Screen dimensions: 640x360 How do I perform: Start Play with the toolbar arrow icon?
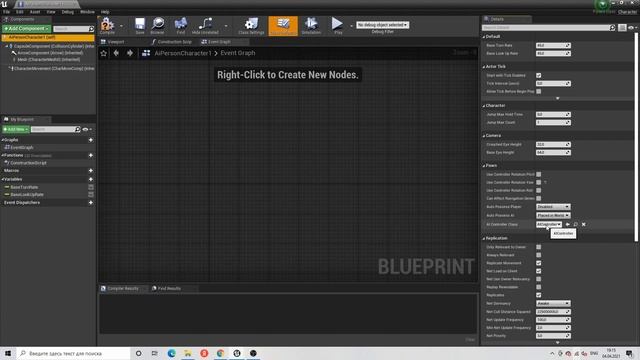tap(337, 24)
